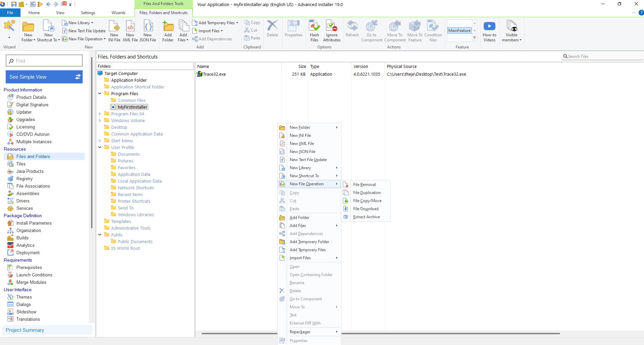644x345 pixels.
Task: Click the Ignore Attributes icon
Action: point(332,31)
